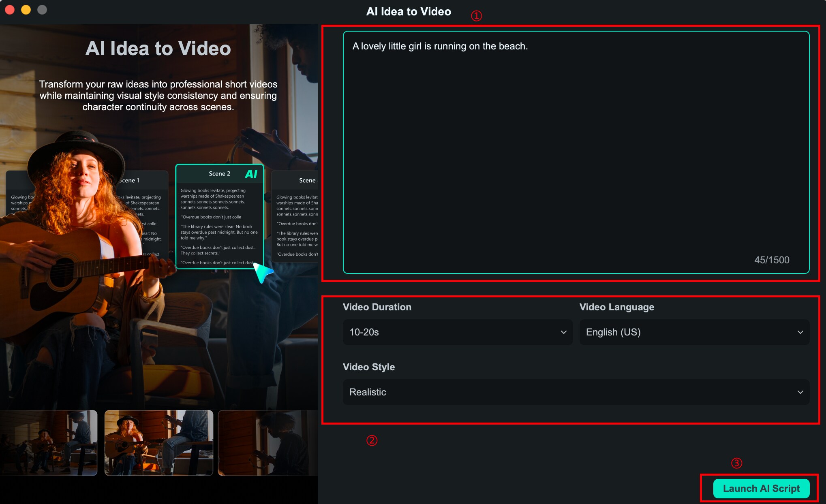Expand the Video Style chevron arrow
Screen dimensions: 826x504
[800, 392]
